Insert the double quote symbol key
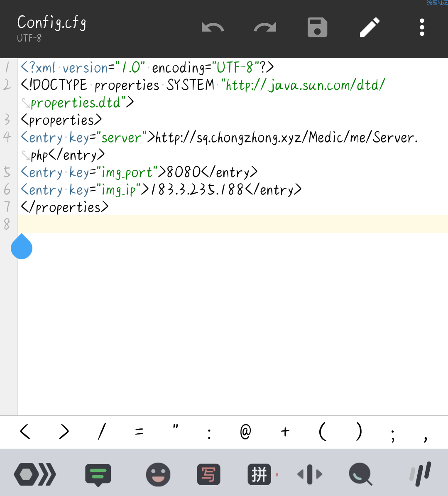Viewport: 448px width, 496px height. 176,427
